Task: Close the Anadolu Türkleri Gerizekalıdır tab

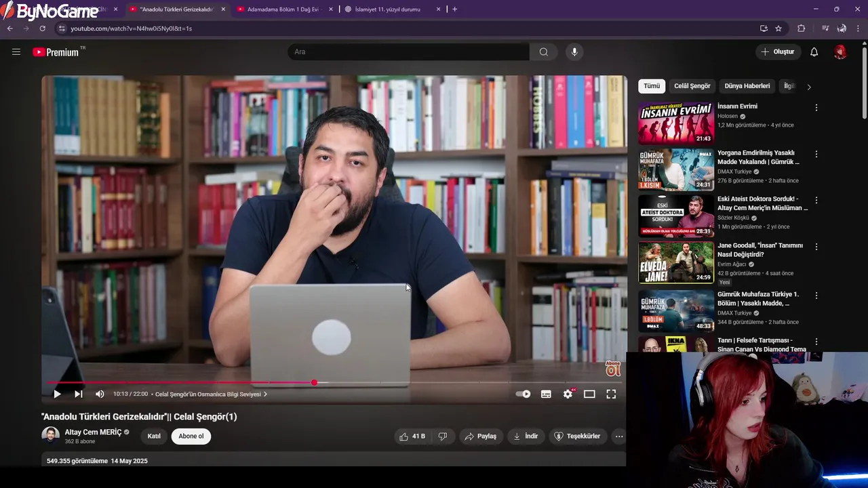Action: click(x=223, y=9)
